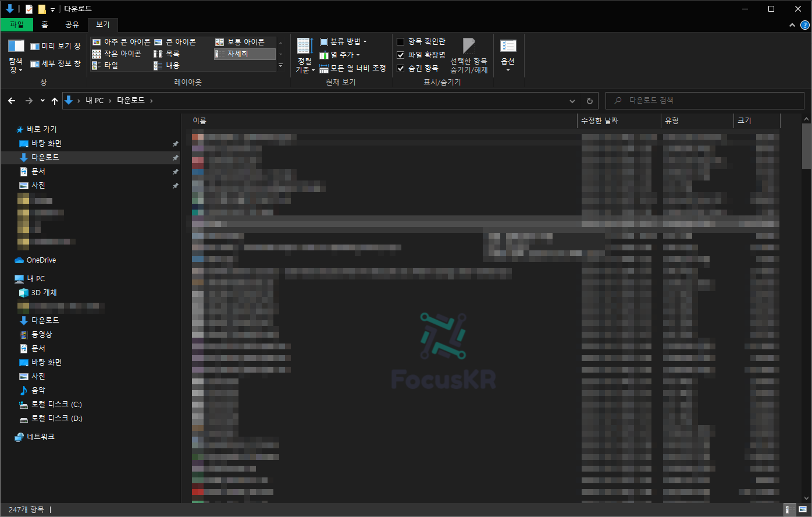812x517 pixels.
Task: Open the 정렬 기준 sort by menu
Action: point(305,56)
